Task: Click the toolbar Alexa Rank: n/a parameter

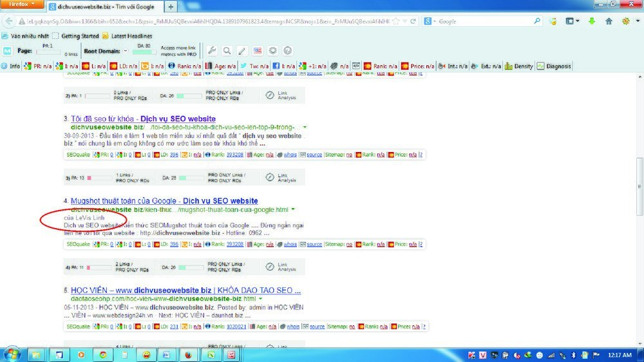Action: (x=184, y=66)
